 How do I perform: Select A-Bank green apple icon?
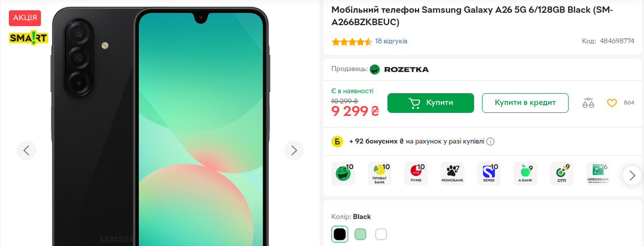pyautogui.click(x=525, y=173)
